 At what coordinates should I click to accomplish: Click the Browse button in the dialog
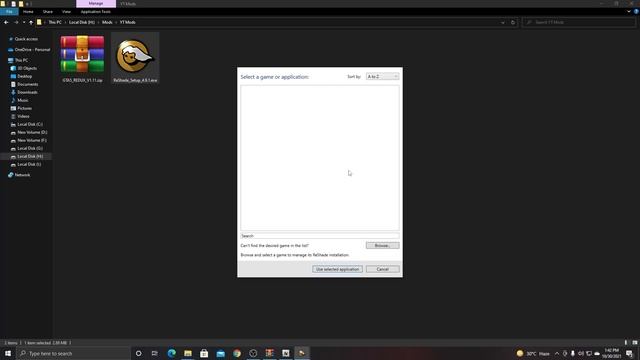click(382, 245)
